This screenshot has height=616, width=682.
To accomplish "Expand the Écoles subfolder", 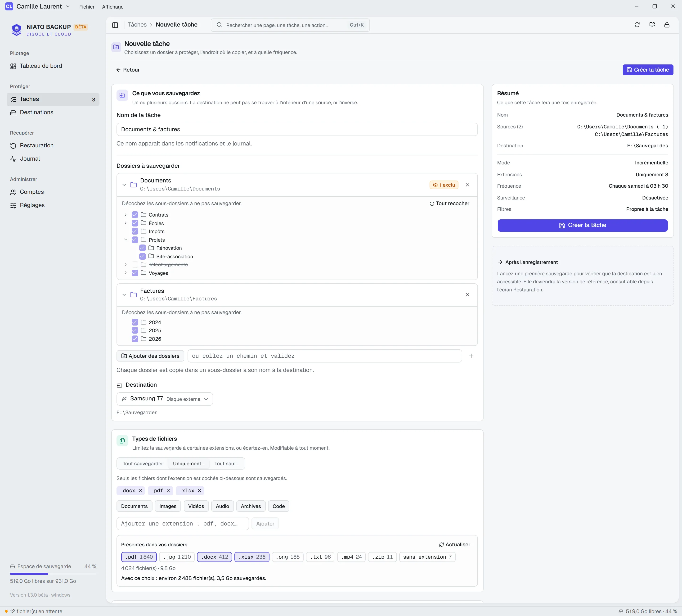I will tap(126, 223).
